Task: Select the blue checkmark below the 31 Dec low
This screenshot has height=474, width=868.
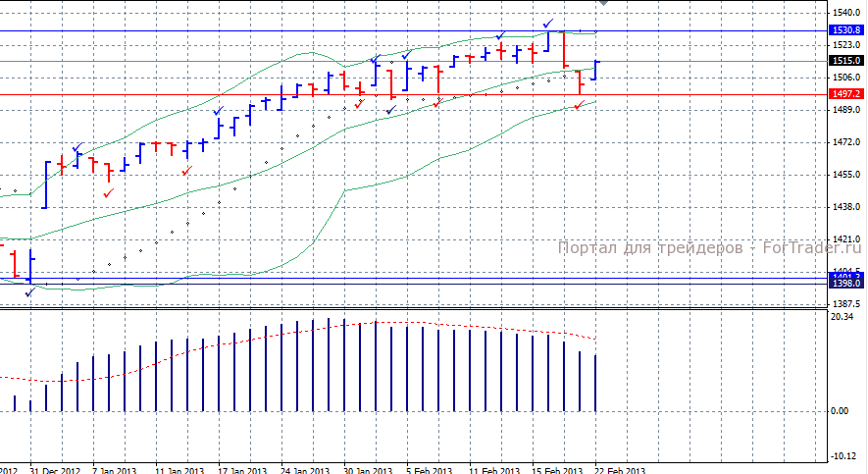Action: pos(29,291)
